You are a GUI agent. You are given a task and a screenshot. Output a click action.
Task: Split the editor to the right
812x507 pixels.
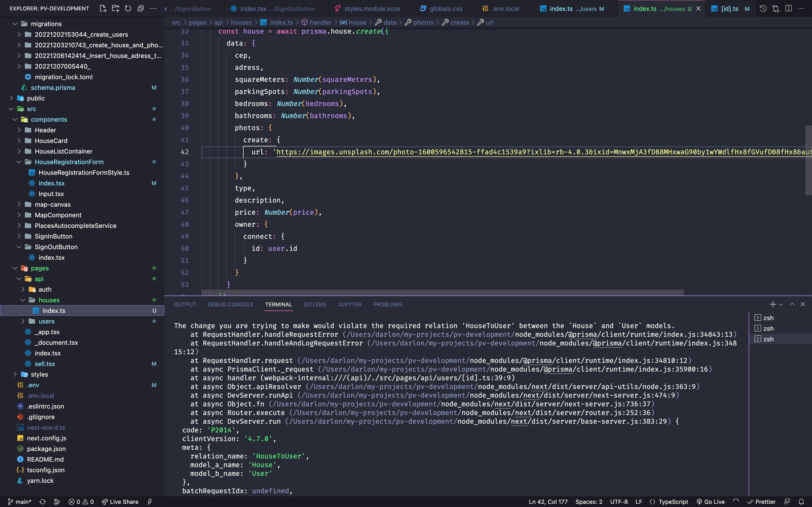[x=789, y=8]
